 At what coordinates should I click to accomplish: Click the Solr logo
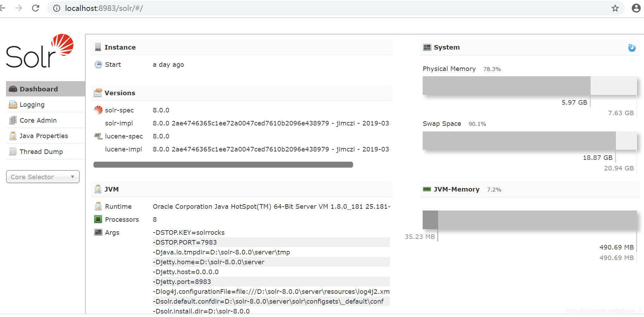click(x=39, y=52)
